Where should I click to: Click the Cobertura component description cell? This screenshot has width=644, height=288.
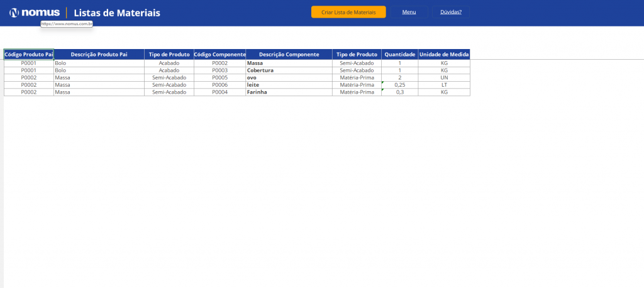pyautogui.click(x=289, y=70)
